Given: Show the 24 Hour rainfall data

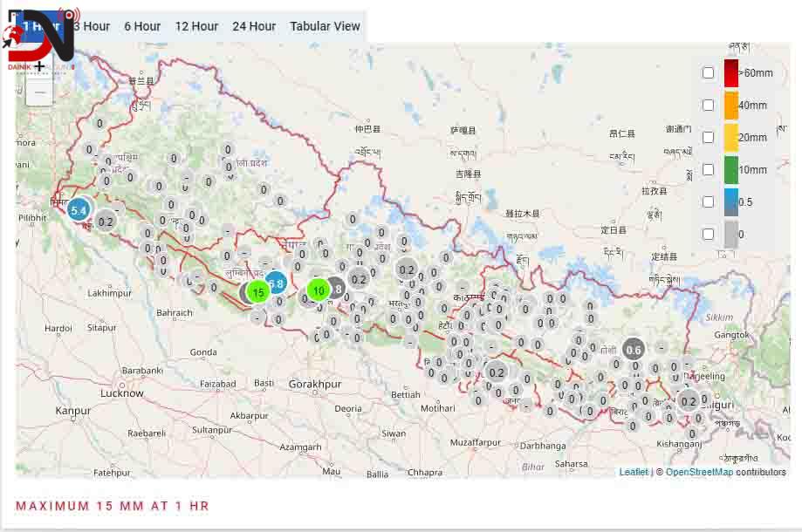Looking at the screenshot, I should tap(254, 26).
